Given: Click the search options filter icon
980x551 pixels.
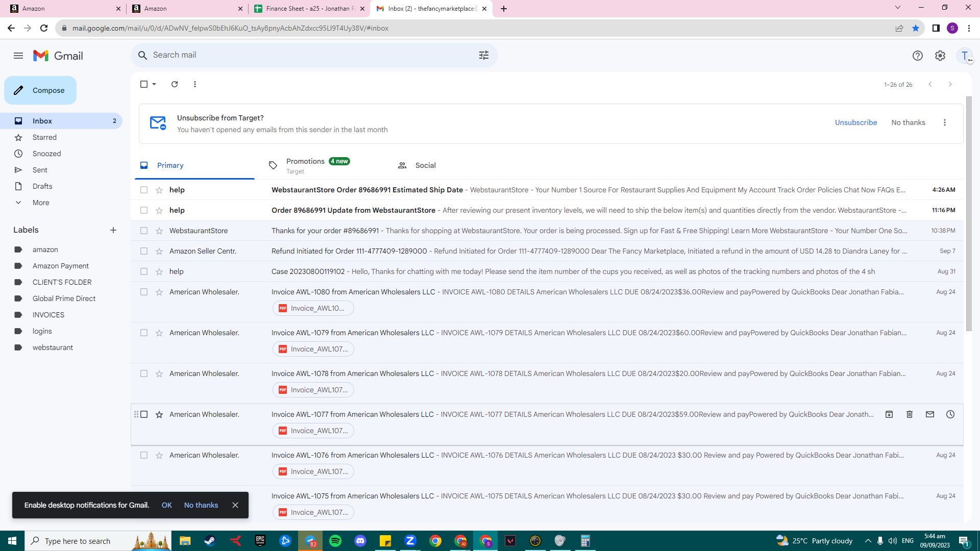Looking at the screenshot, I should click(x=484, y=55).
